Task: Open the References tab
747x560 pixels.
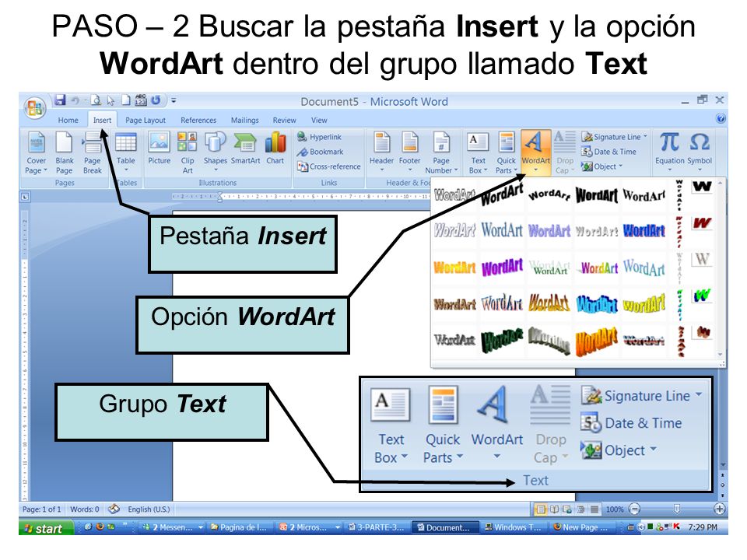Action: point(198,120)
